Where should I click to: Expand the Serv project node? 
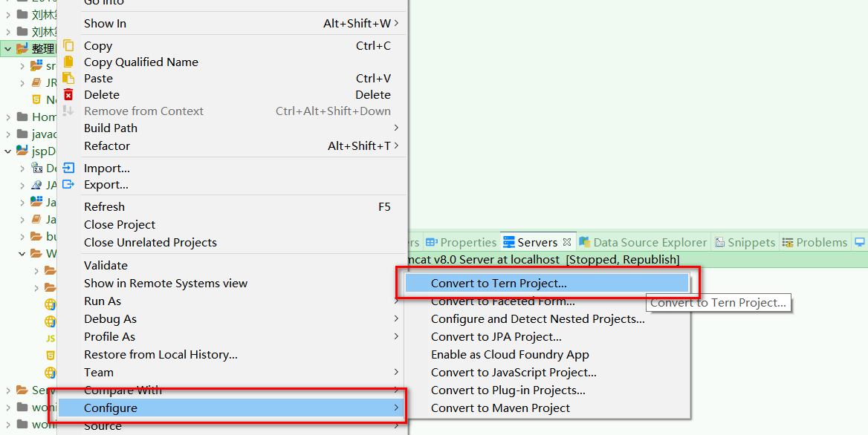pyautogui.click(x=7, y=390)
